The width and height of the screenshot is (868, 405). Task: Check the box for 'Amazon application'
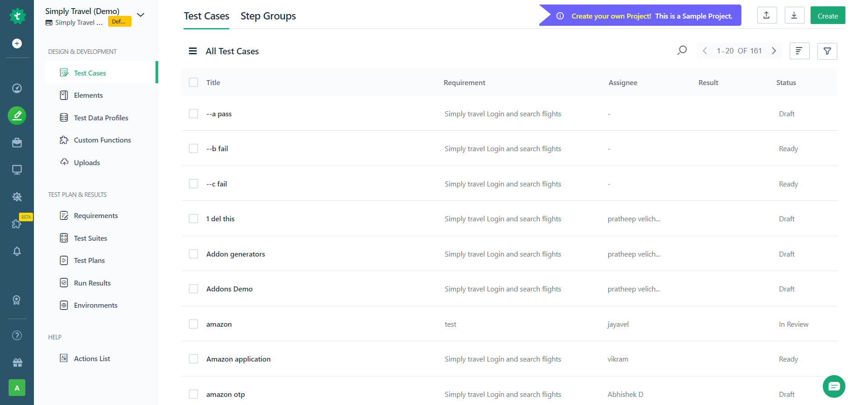[x=193, y=359]
